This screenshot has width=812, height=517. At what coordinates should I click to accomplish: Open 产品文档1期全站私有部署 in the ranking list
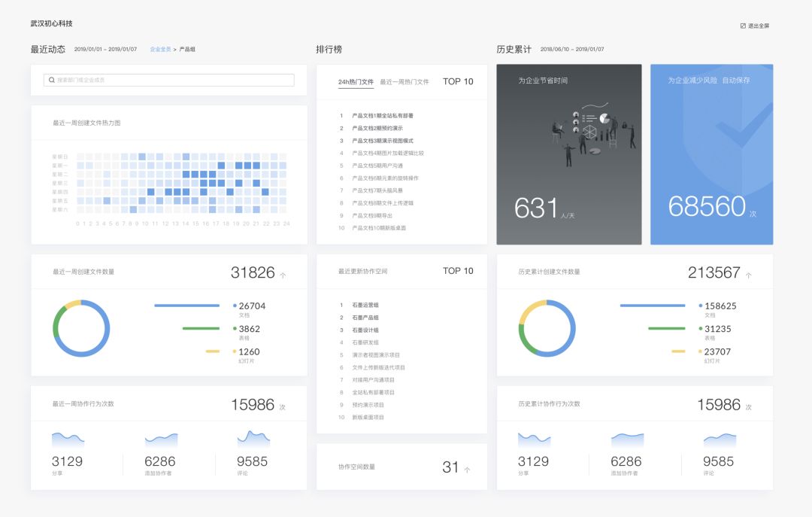tap(383, 116)
